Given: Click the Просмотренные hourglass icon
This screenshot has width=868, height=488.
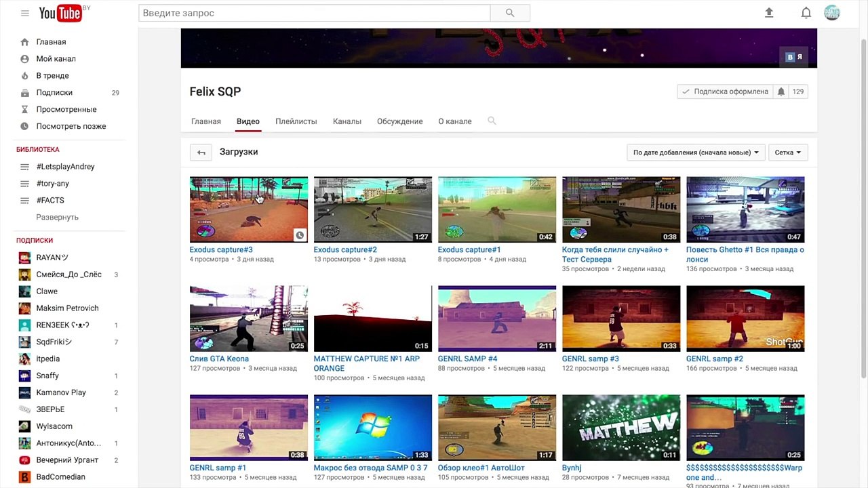Looking at the screenshot, I should pos(24,109).
